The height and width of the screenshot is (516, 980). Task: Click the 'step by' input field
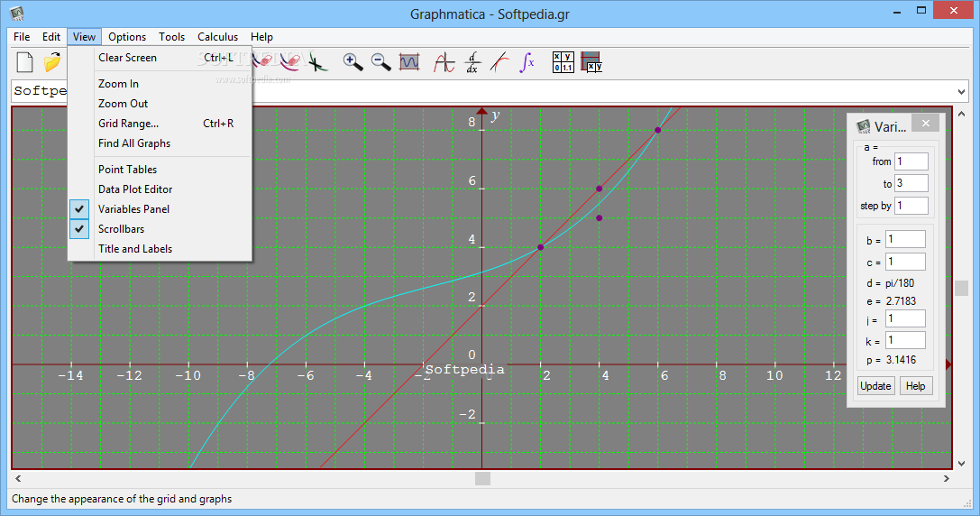[x=911, y=206]
